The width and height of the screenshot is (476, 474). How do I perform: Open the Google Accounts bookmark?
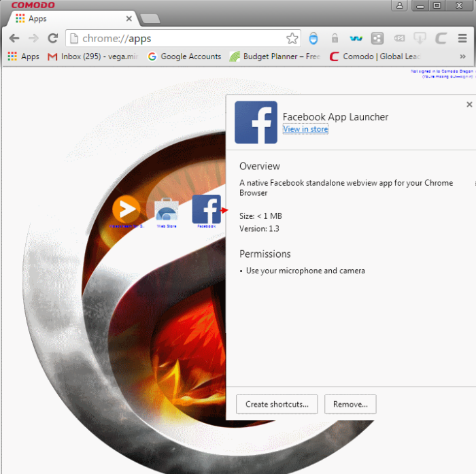(x=184, y=56)
